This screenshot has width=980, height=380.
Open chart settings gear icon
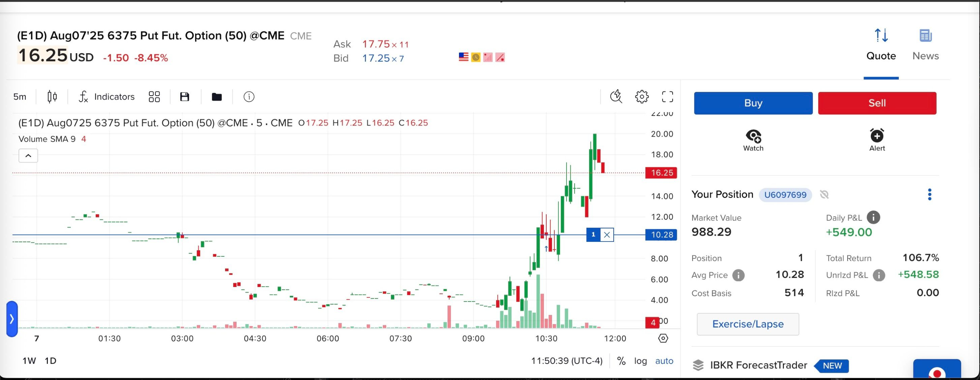tap(642, 96)
